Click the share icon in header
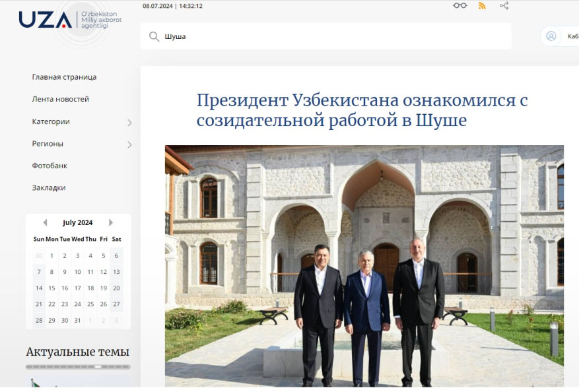 (x=504, y=5)
